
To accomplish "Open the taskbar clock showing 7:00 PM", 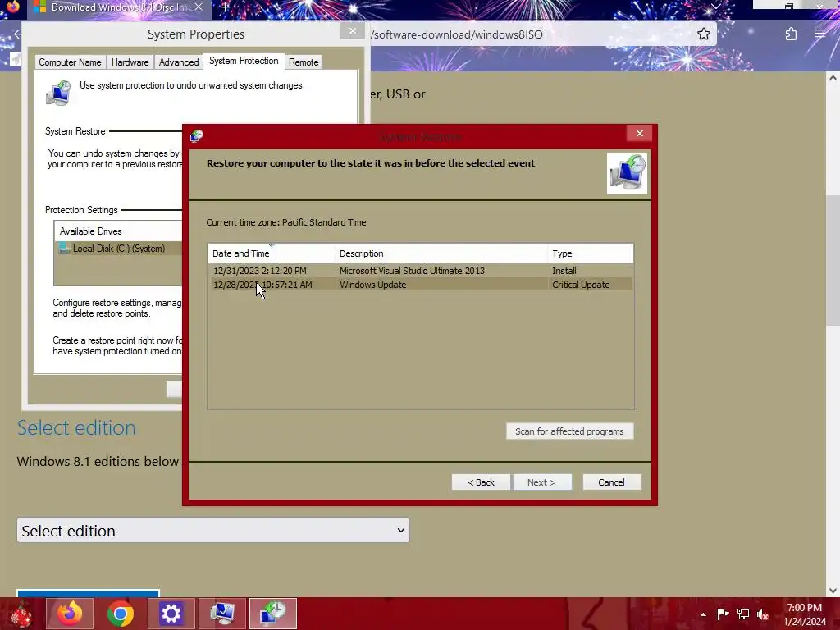I will click(x=805, y=614).
